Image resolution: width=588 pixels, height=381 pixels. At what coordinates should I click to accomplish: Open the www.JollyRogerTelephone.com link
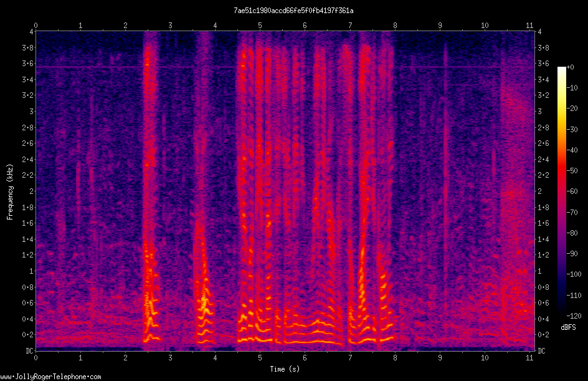[50, 377]
